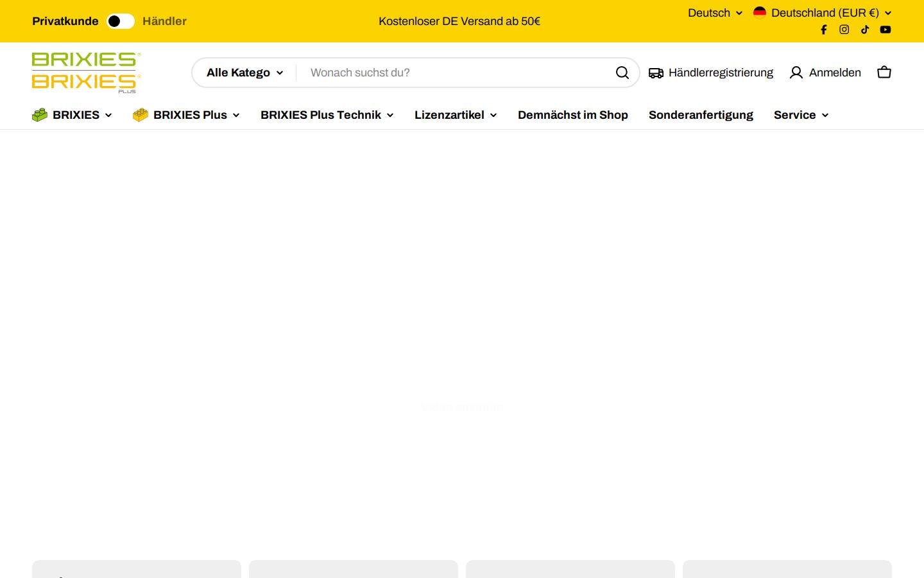This screenshot has height=578, width=924.
Task: Click the delivery truck icon
Action: click(656, 73)
